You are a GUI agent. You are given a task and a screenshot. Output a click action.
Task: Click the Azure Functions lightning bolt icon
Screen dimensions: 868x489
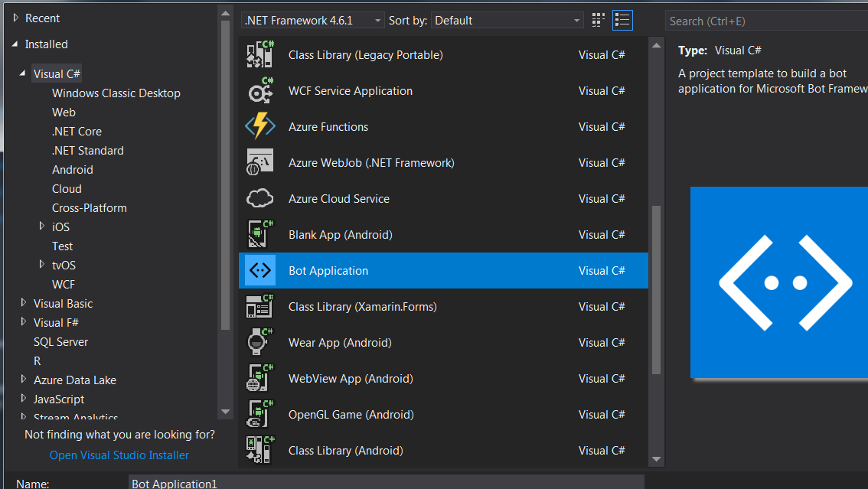point(259,126)
